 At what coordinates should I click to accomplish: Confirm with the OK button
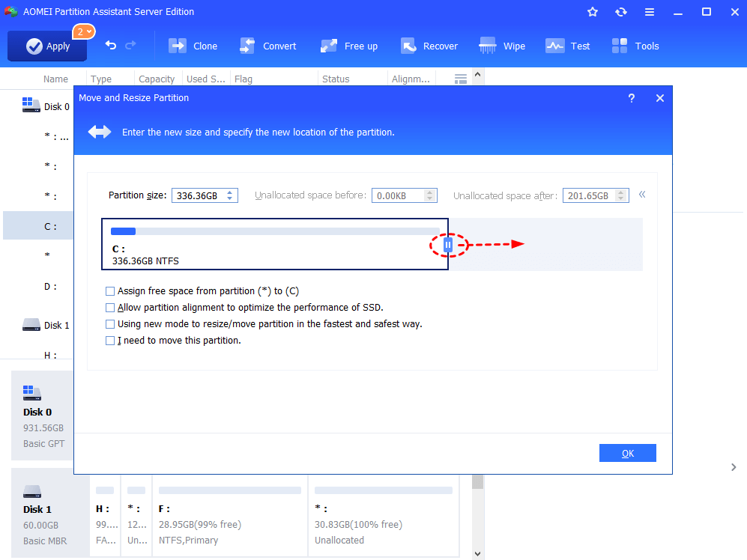pyautogui.click(x=627, y=454)
